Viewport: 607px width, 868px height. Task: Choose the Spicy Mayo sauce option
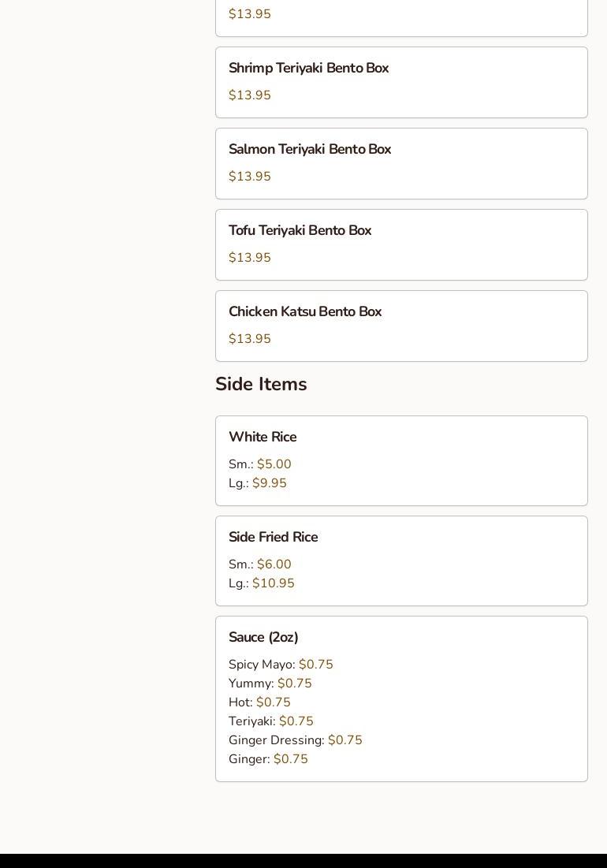281,665
